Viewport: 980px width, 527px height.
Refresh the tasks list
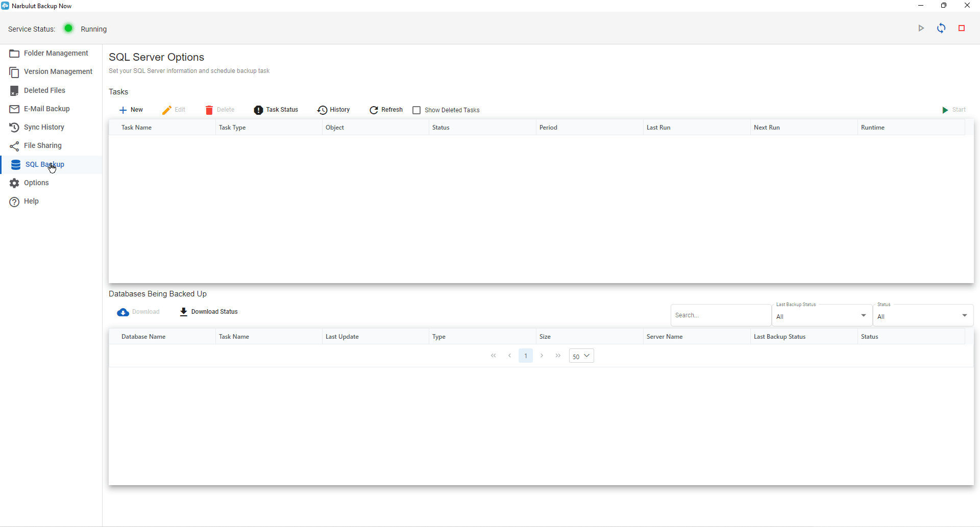pyautogui.click(x=386, y=110)
